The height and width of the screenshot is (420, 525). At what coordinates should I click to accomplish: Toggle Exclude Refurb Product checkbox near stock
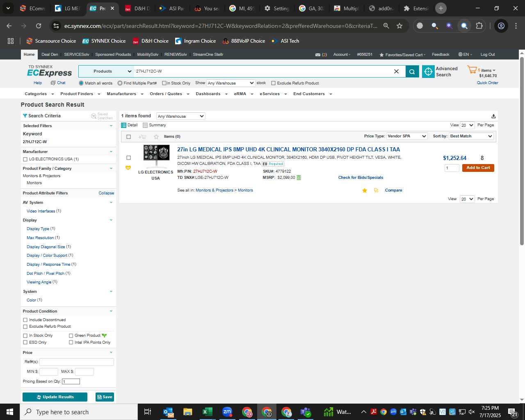click(x=273, y=83)
